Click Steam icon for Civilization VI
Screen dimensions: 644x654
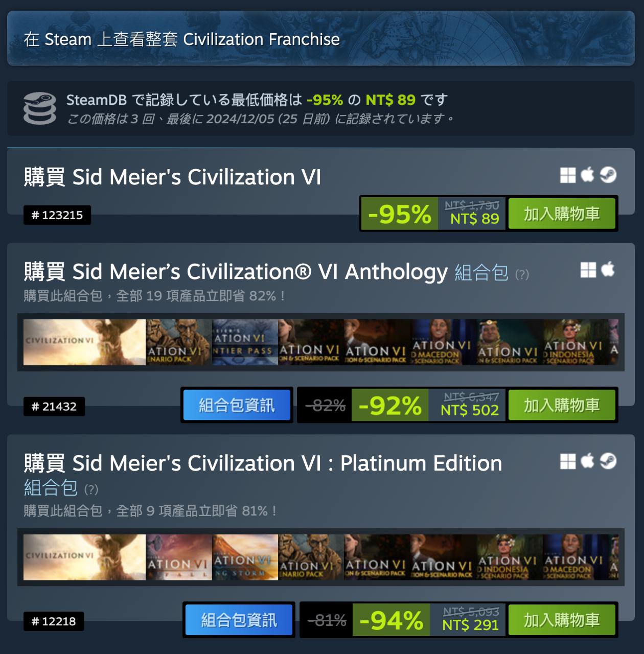click(608, 175)
